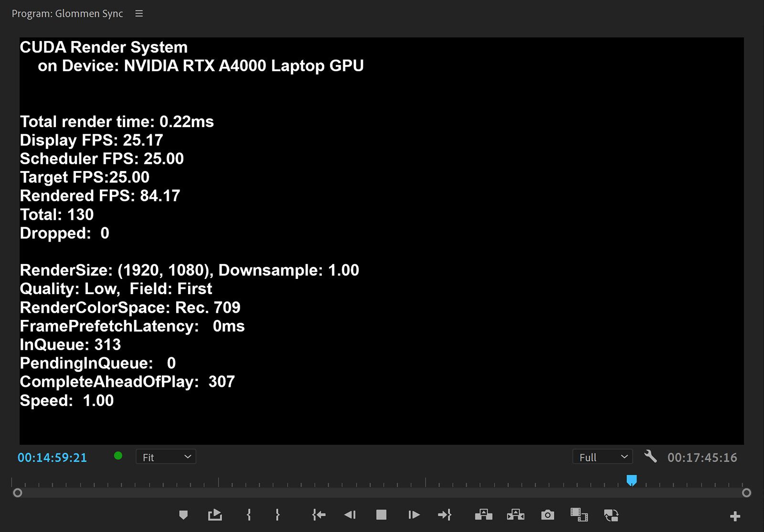Open the Fit zoom level dropdown

click(166, 457)
